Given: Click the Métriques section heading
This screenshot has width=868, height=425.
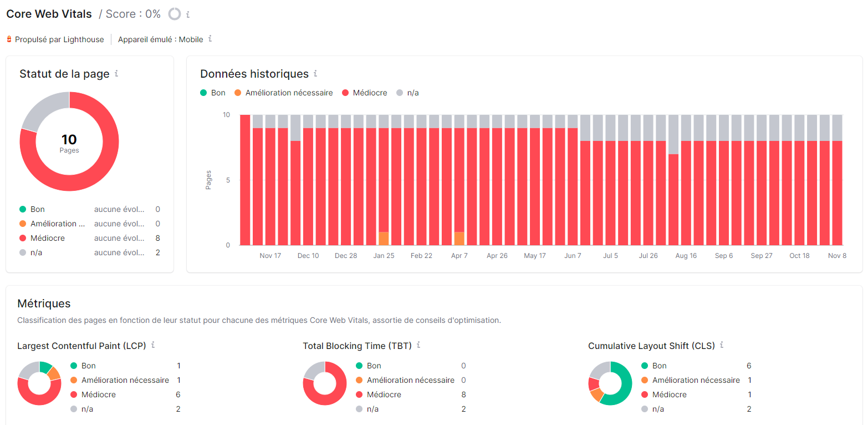Looking at the screenshot, I should [44, 303].
